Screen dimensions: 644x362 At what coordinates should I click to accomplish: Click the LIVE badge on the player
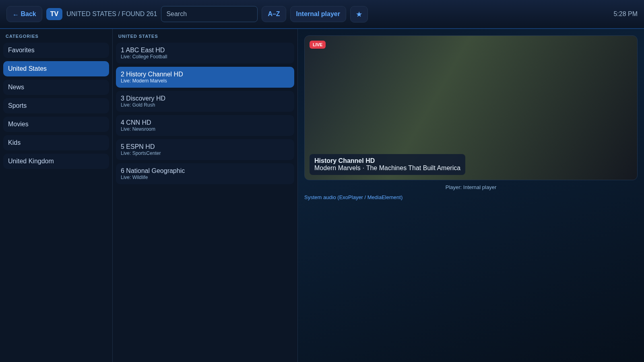click(x=318, y=45)
